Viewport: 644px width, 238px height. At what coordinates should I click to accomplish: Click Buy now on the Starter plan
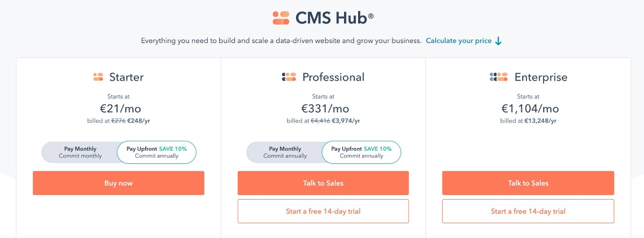[x=118, y=183]
